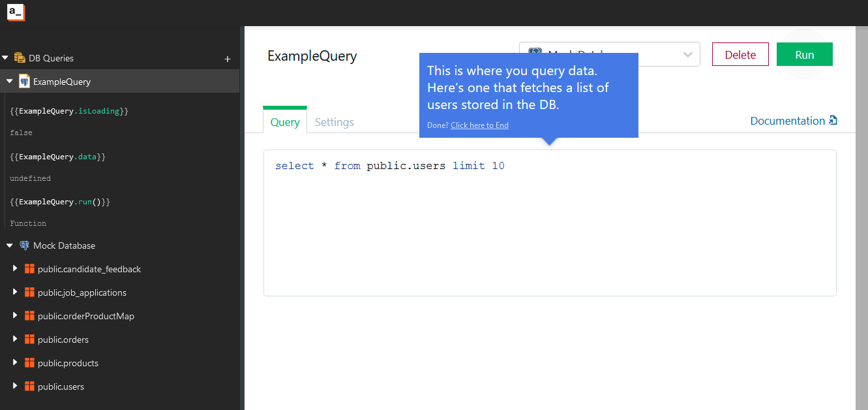868x410 pixels.
Task: Click the plus icon to add DB query
Action: tap(228, 59)
